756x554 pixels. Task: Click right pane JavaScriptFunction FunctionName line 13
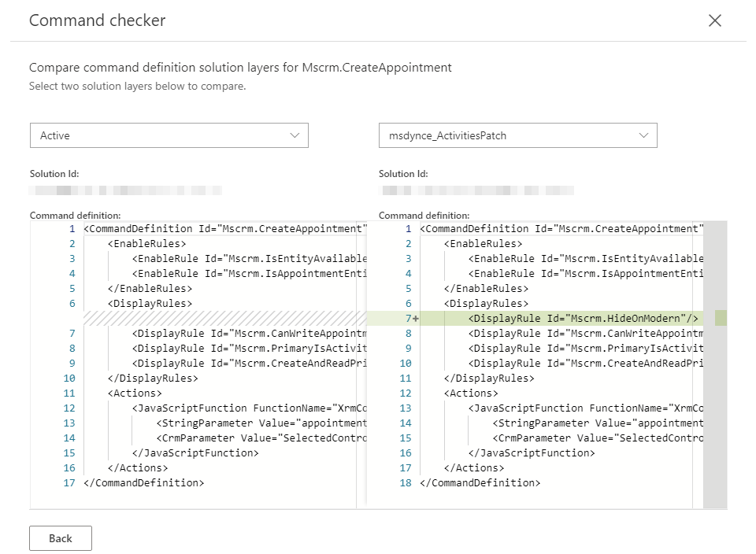tap(585, 408)
